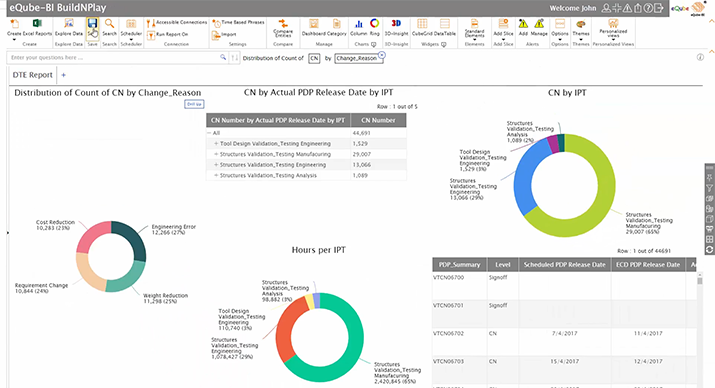Click the filter funnel icon in side panel
This screenshot has width=715, height=388.
[710, 188]
